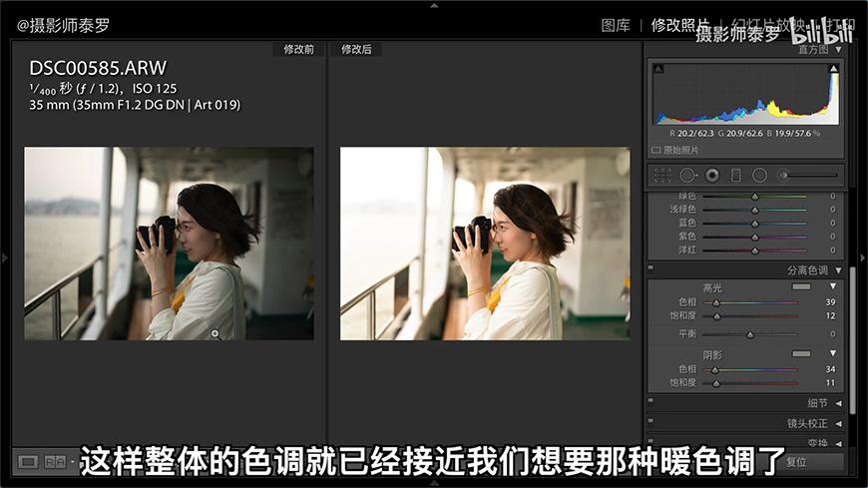The height and width of the screenshot is (488, 868).
Task: Click 阴影 饱和度 value 11
Action: (830, 383)
